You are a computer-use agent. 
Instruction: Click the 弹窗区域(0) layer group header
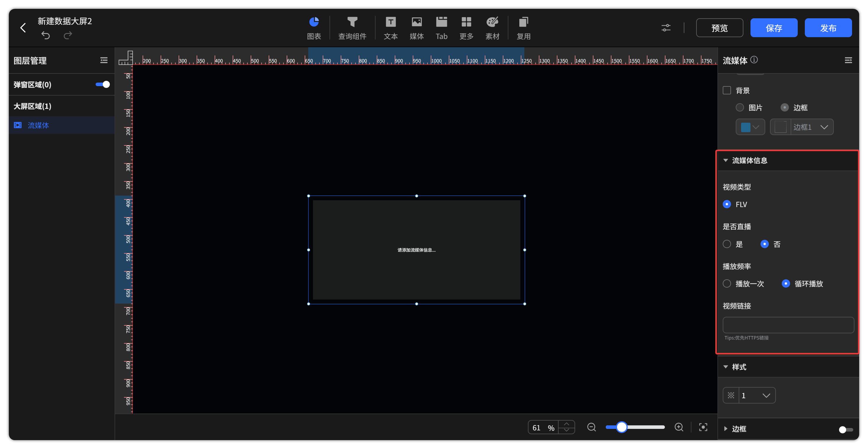32,84
